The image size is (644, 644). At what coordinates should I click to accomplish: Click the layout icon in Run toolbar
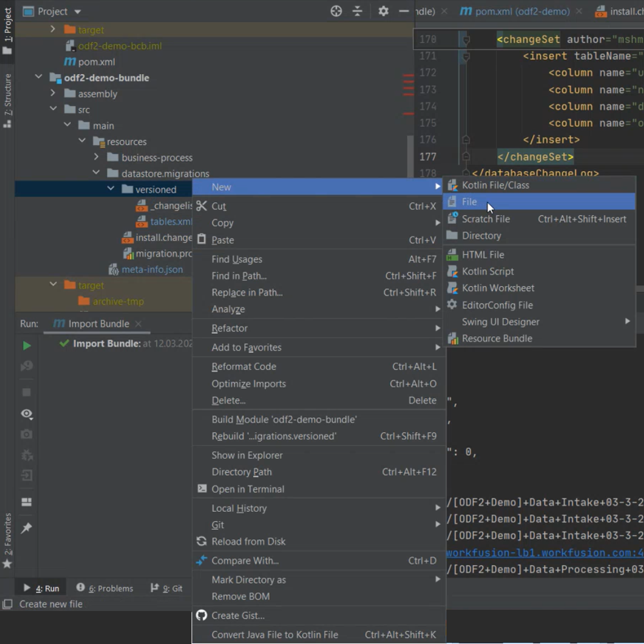point(27,502)
